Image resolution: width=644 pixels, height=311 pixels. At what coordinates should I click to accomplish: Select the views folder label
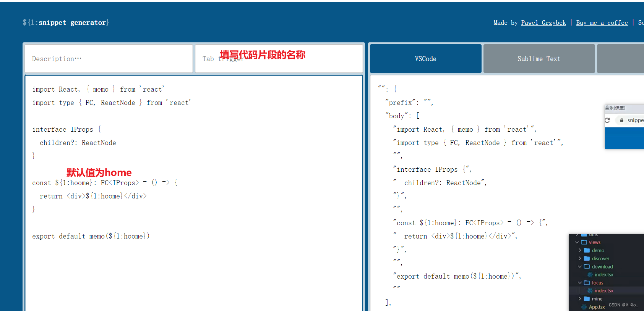[594, 242]
